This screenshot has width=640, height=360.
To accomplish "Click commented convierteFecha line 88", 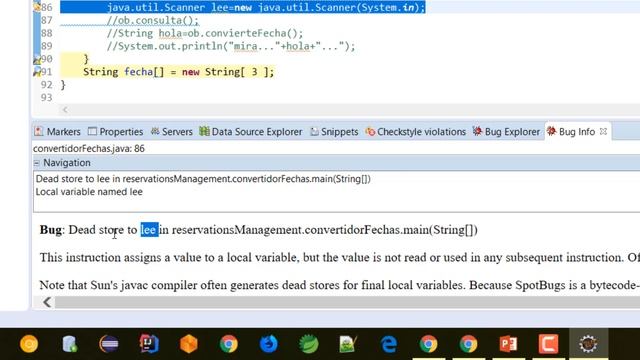I will 205,33.
